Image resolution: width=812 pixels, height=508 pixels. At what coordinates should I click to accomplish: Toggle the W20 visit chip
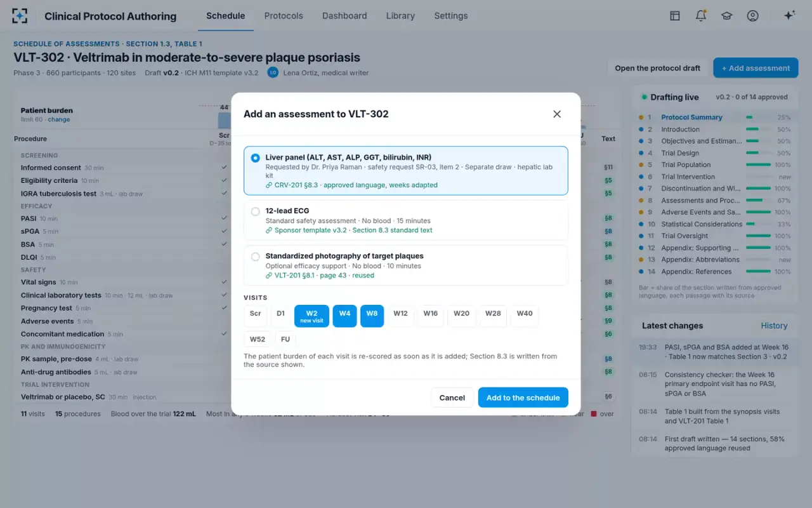click(x=461, y=316)
